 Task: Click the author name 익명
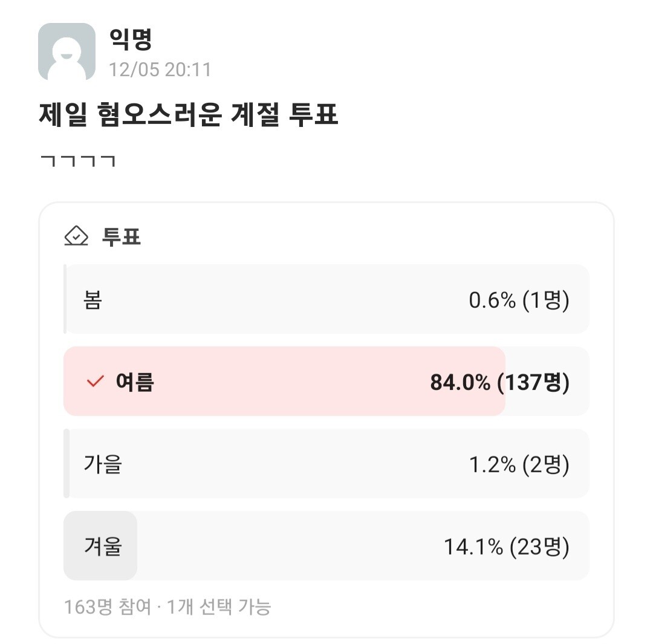click(x=130, y=40)
